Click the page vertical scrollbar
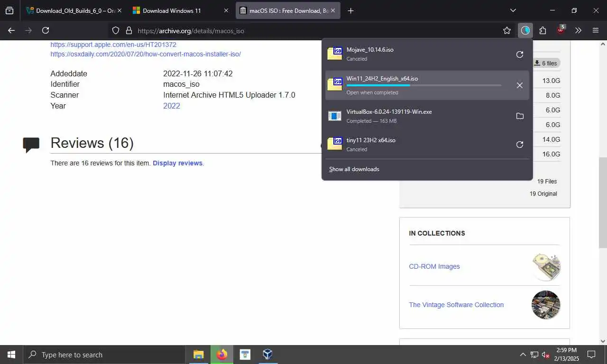Viewport: 607px width, 364px height. (x=603, y=202)
